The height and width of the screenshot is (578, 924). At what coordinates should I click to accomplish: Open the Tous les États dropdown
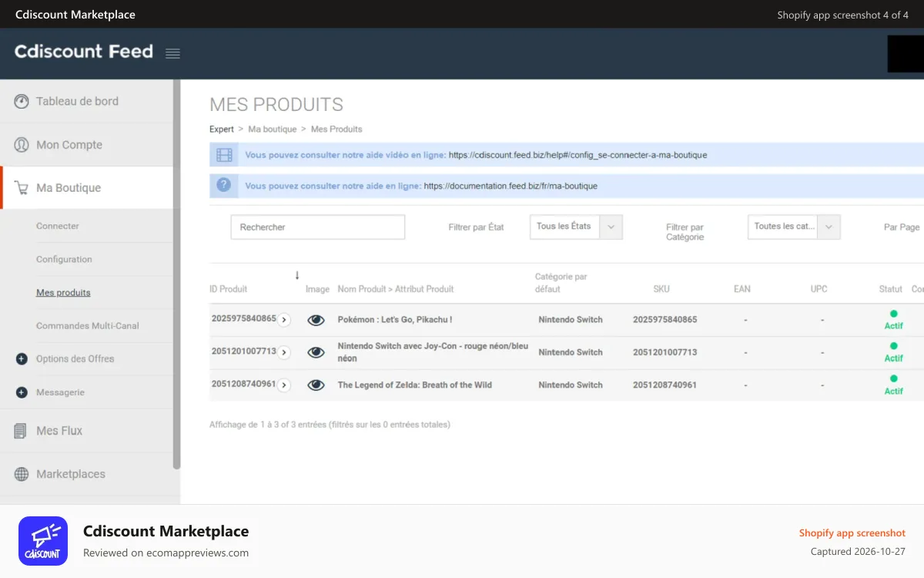tap(576, 227)
